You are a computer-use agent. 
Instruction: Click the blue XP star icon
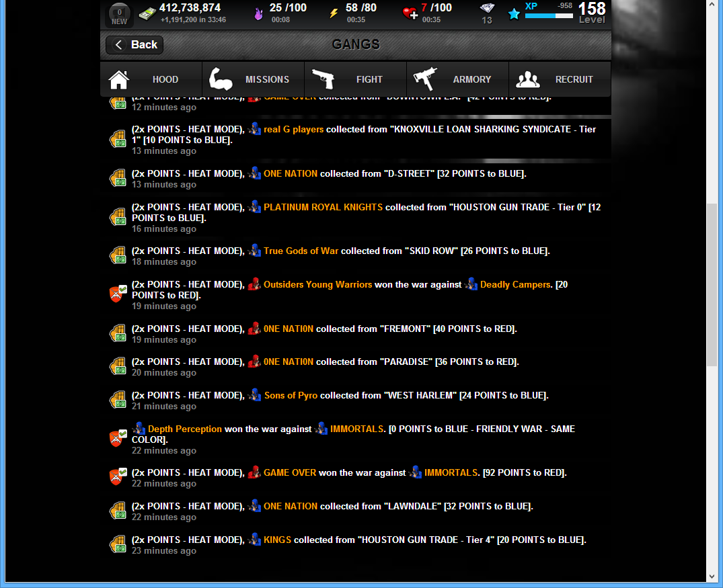click(514, 14)
